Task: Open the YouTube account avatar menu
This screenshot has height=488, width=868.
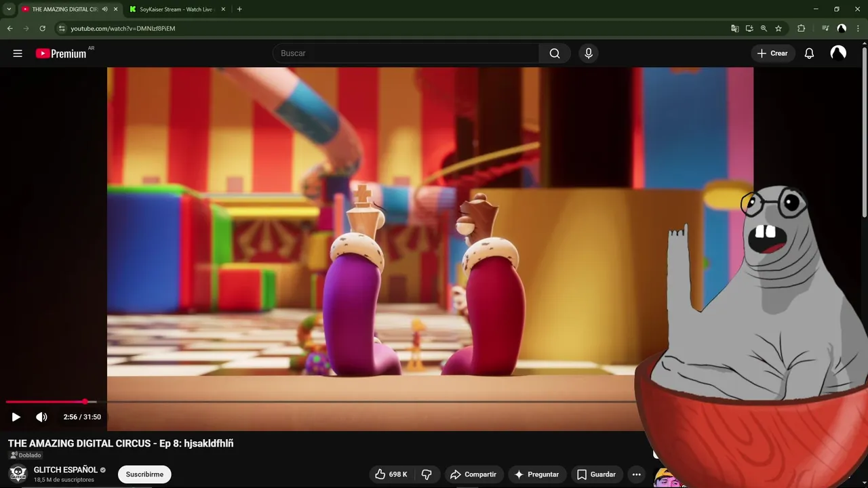Action: 838,54
